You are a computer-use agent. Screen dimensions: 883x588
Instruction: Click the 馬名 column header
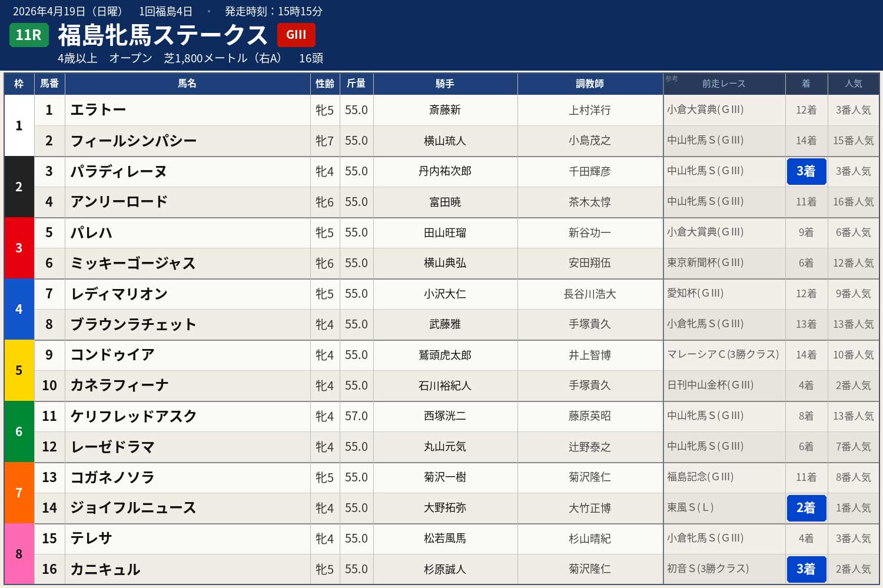[187, 84]
